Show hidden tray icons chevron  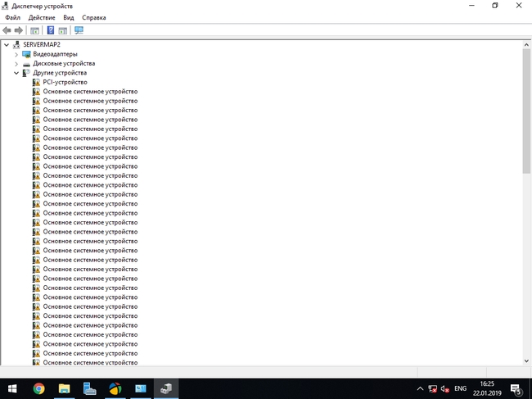420,389
